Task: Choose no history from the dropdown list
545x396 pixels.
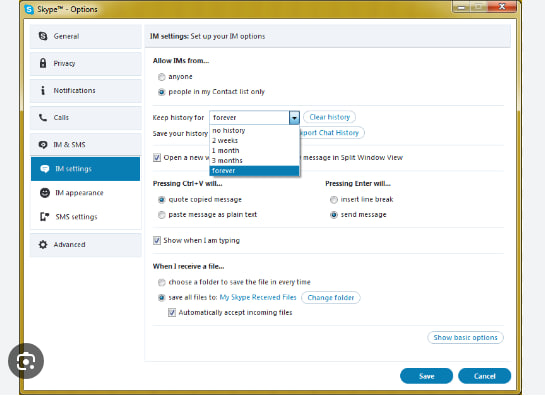Action: [254, 130]
